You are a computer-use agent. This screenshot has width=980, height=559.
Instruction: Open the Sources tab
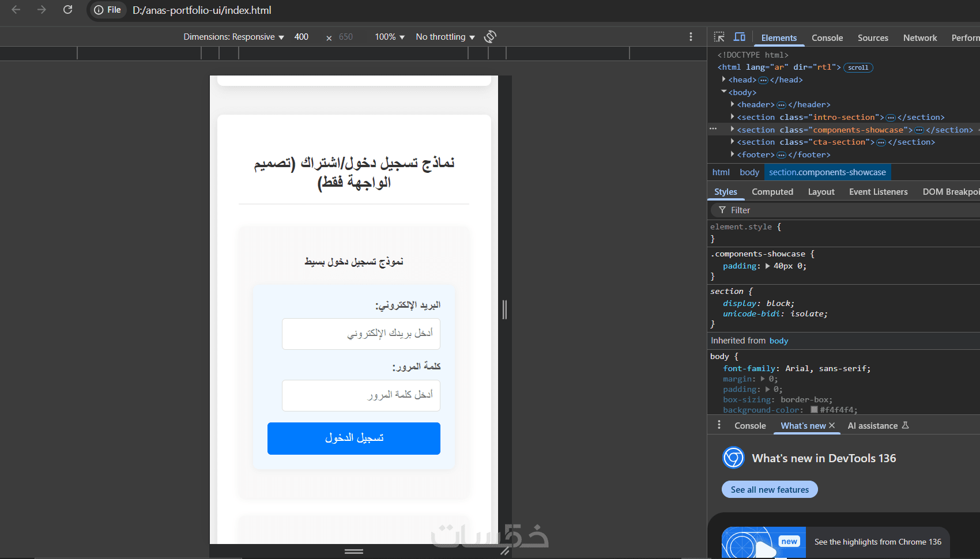pos(873,38)
